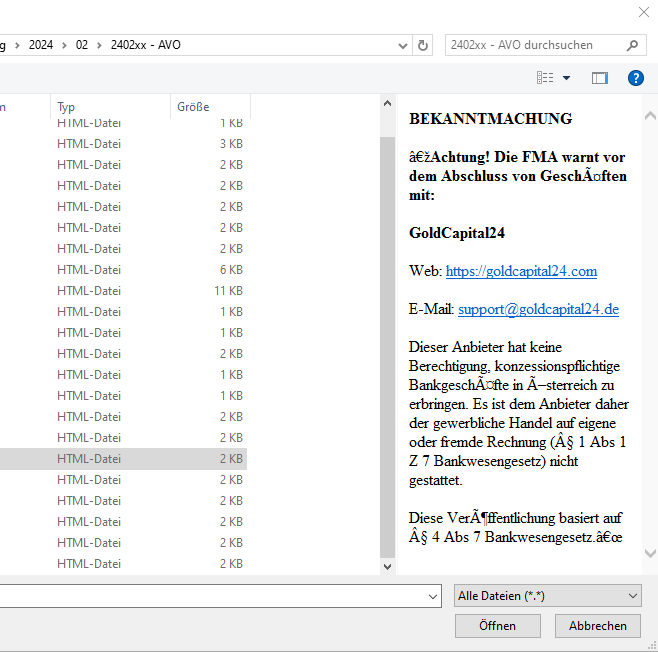The height and width of the screenshot is (652, 658).
Task: Open the blue help question mark icon
Action: (636, 78)
